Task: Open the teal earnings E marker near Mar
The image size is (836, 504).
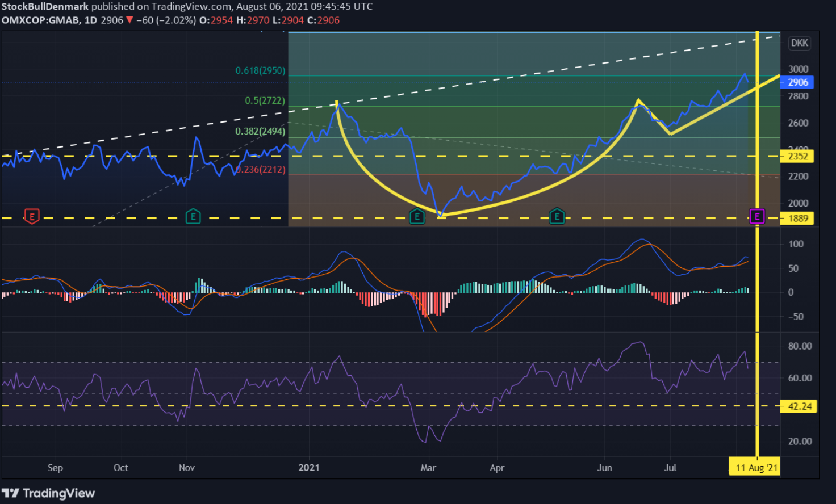Action: coord(417,216)
